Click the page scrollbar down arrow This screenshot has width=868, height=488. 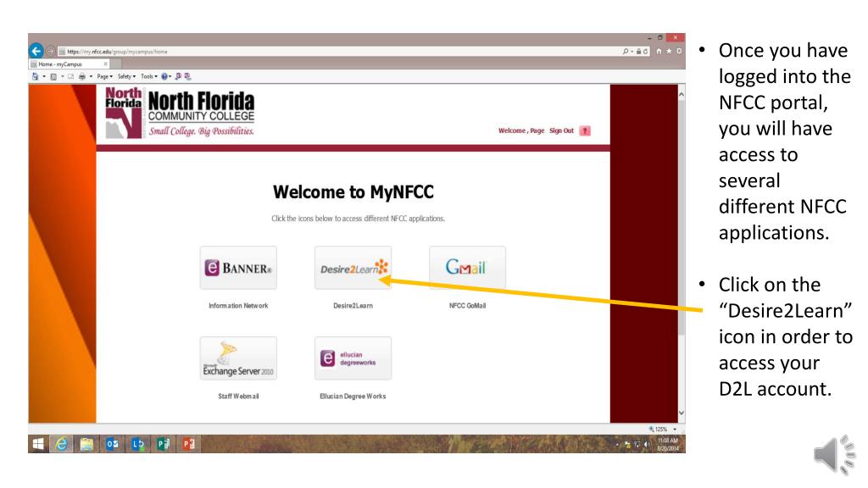coord(681,413)
